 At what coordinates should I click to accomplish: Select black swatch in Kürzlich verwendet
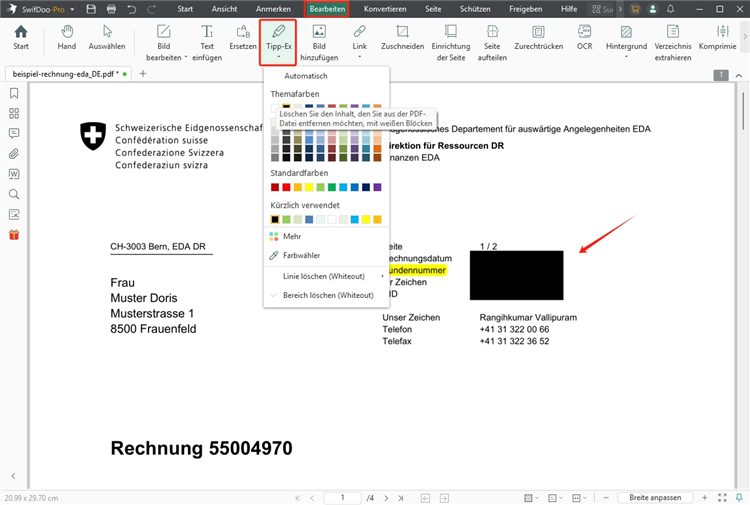pos(275,220)
